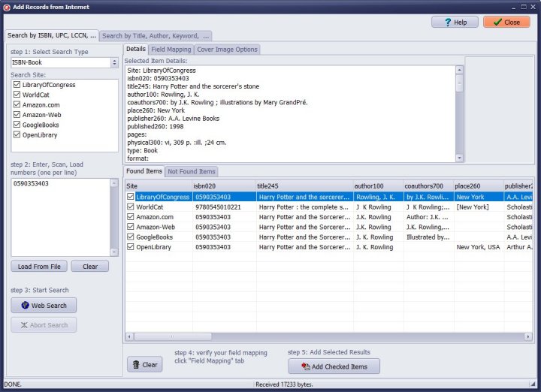Viewport: 541px width, 392px height.
Task: Click Selected Item Details text area
Action: [x=290, y=114]
